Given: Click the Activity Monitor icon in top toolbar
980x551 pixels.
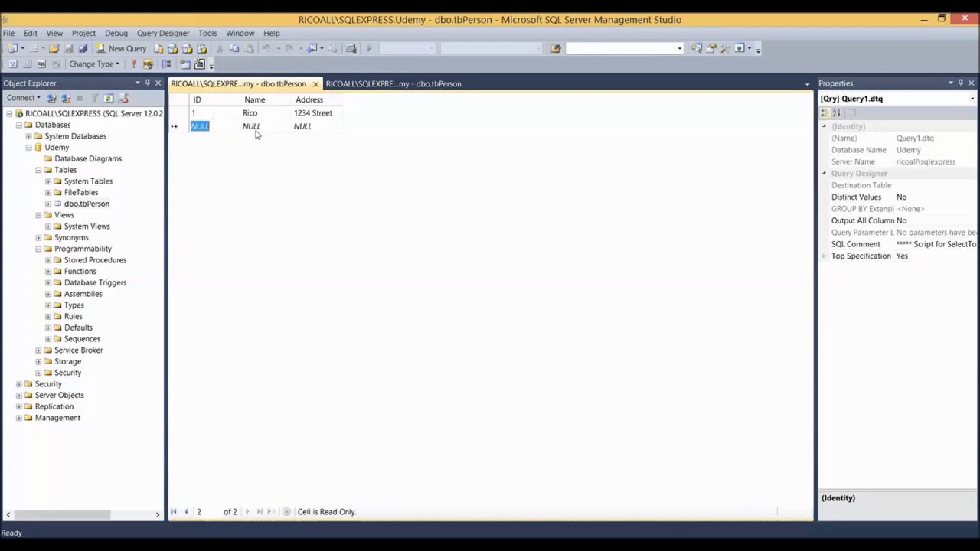Looking at the screenshot, I should coord(351,48).
